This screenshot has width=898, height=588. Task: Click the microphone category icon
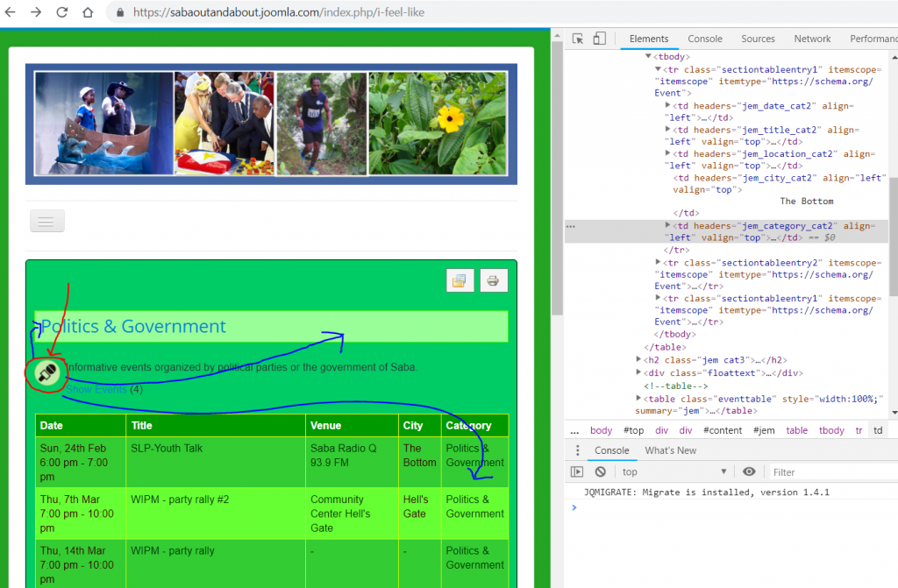[47, 373]
